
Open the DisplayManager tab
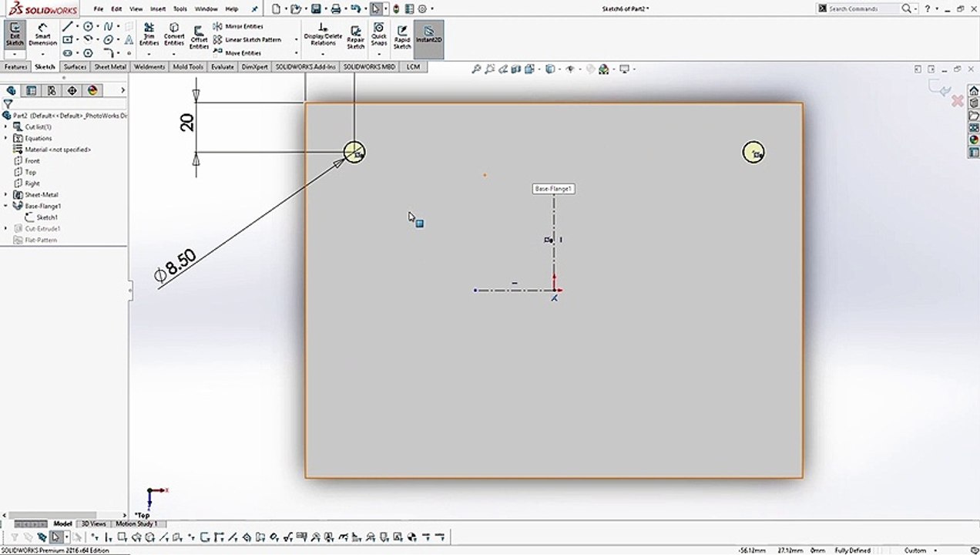92,90
